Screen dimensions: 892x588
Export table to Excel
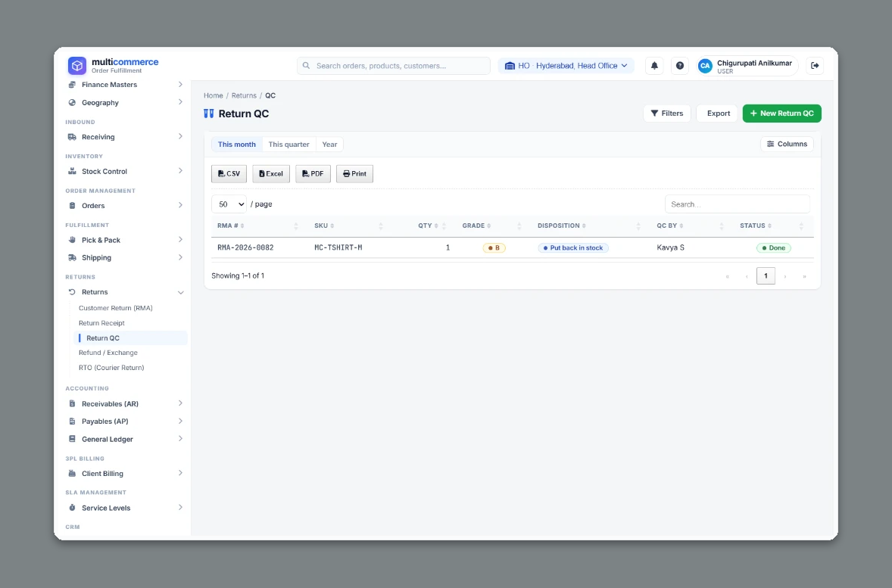(x=271, y=174)
